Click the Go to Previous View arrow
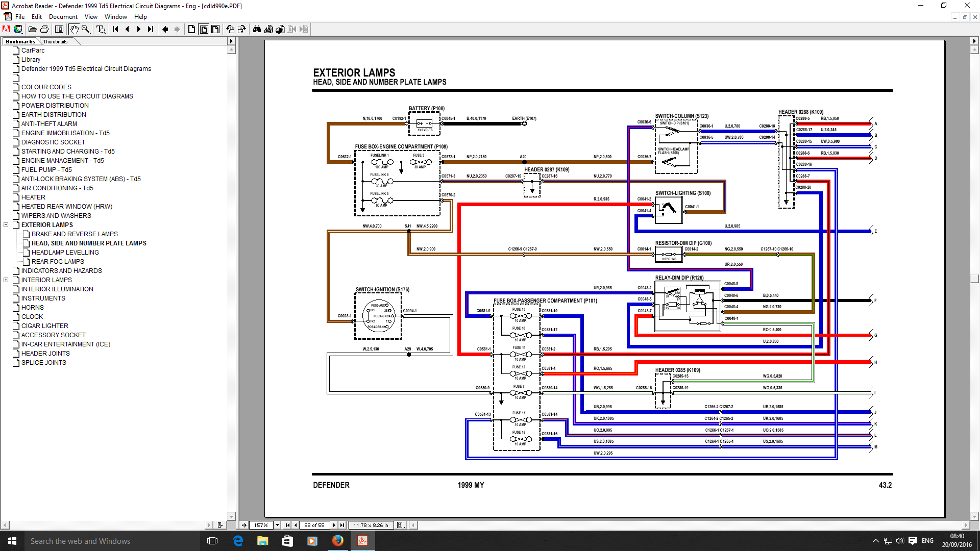 165,30
